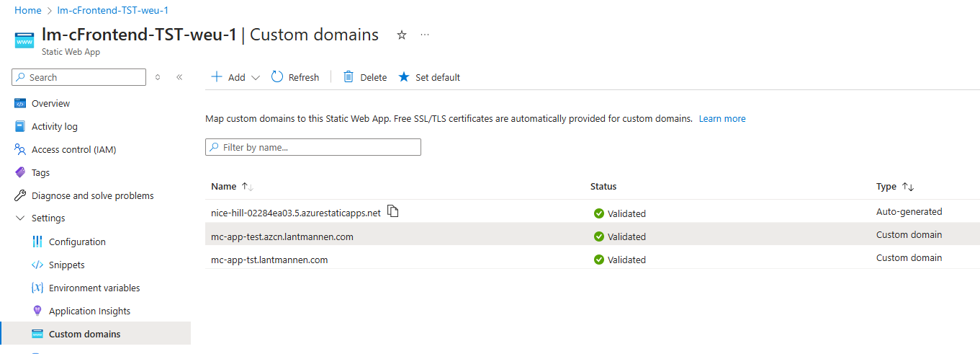The width and height of the screenshot is (980, 354).
Task: Click Custom domain type for mc-app-tst.lantmannen.com
Action: (909, 257)
